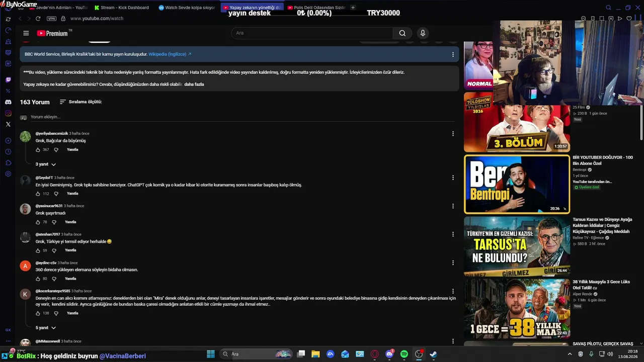Image resolution: width=644 pixels, height=362 pixels.
Task: Open X from the Opera sidebar
Action: pyautogui.click(x=8, y=124)
